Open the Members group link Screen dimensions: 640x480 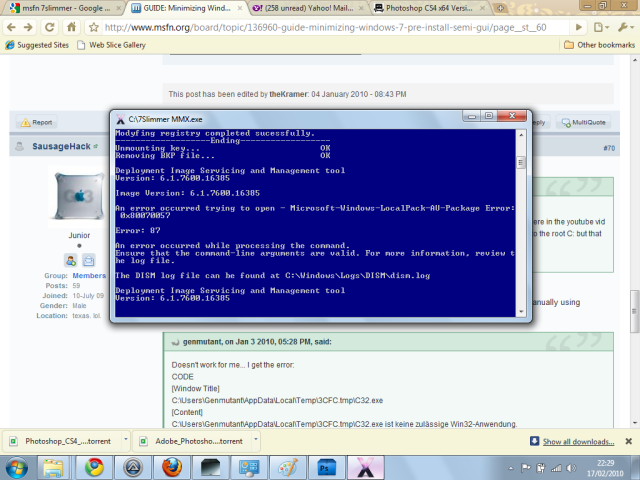tap(89, 276)
